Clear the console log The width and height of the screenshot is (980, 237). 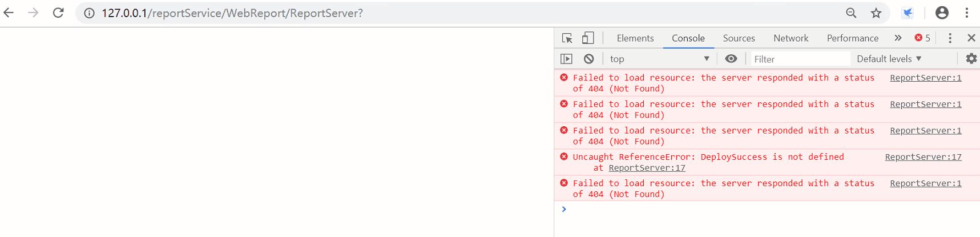pos(588,59)
